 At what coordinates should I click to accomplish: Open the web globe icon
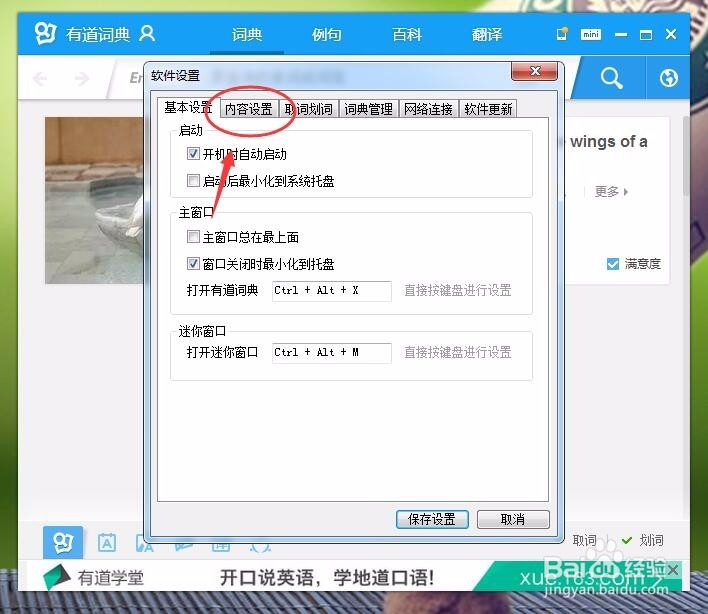[668, 78]
